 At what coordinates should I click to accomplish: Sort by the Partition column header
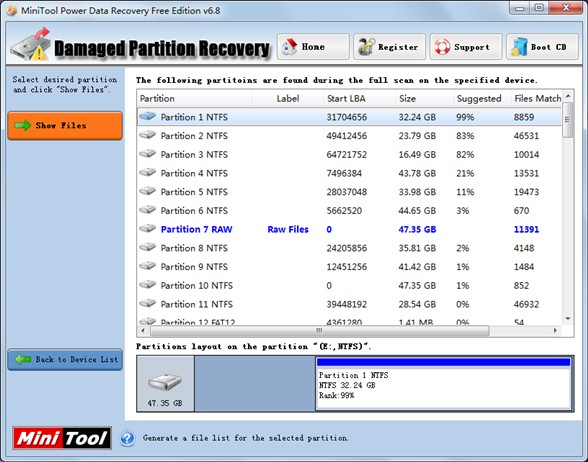[194, 99]
